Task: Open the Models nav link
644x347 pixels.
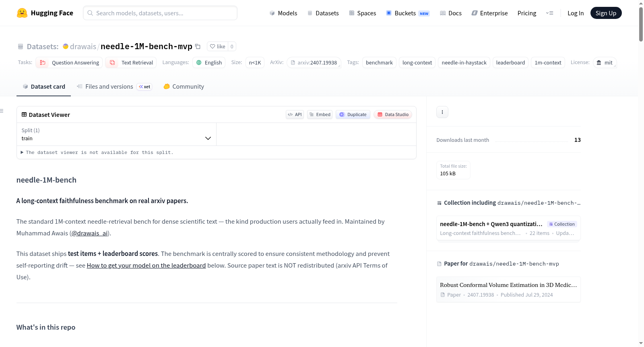Action: (283, 13)
